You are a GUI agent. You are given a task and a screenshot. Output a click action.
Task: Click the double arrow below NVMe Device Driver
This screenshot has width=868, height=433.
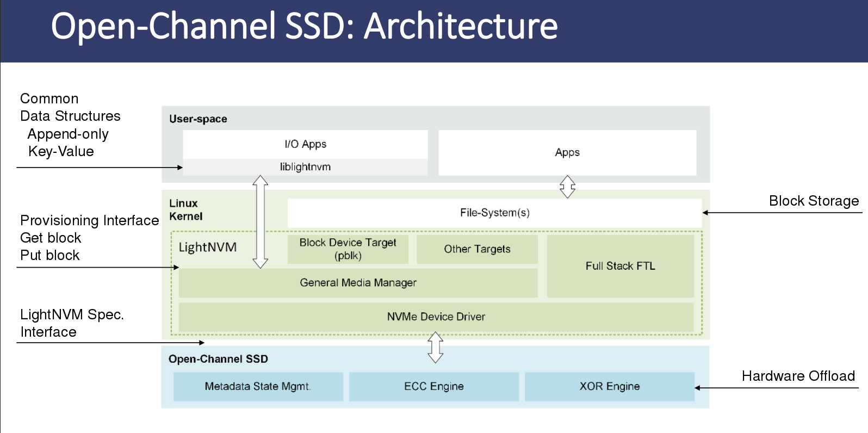point(436,348)
